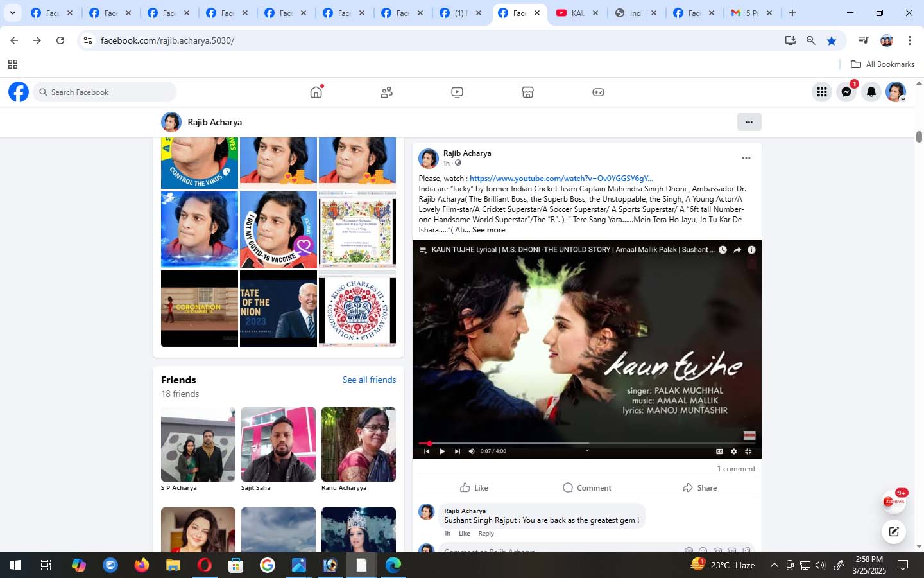
Task: Open King Charles III coronation photo
Action: tap(357, 309)
